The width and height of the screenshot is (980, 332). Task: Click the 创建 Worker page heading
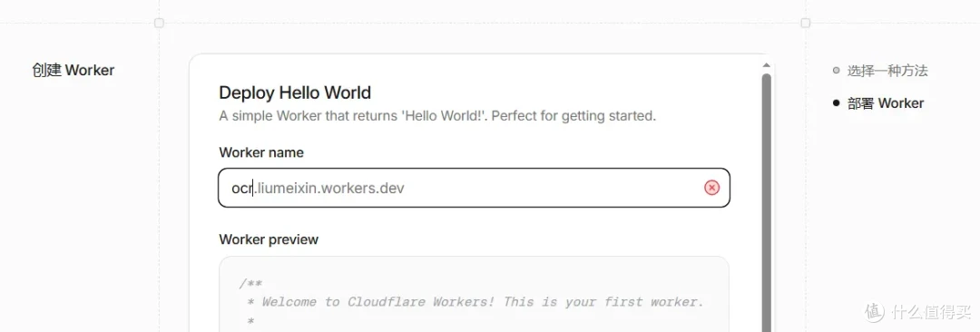click(x=73, y=70)
